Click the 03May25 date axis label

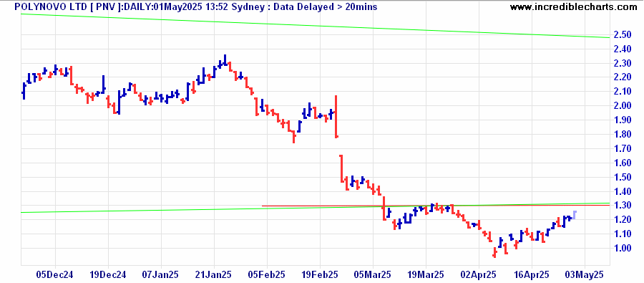pos(585,274)
